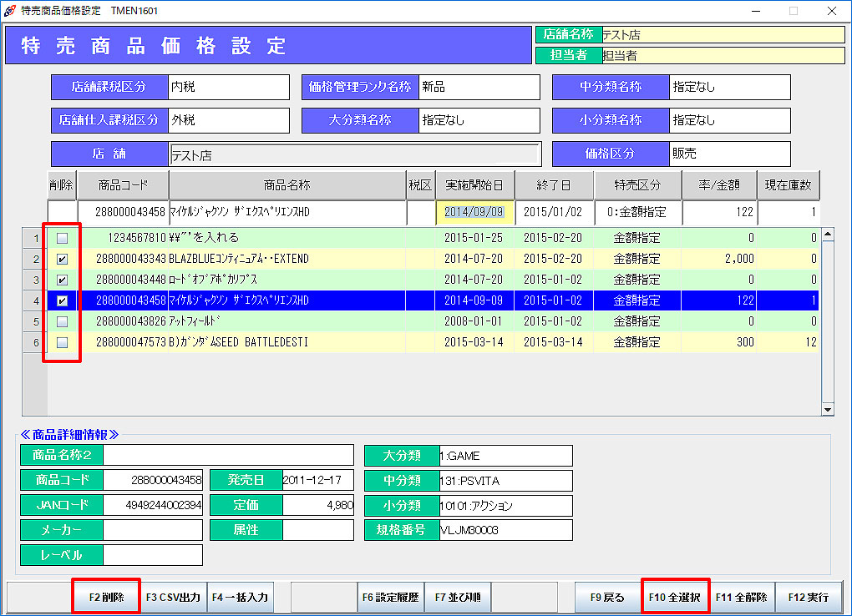Image resolution: width=852 pixels, height=616 pixels.
Task: Click the 特売区分 field showing 0:金額指定
Action: tap(637, 213)
